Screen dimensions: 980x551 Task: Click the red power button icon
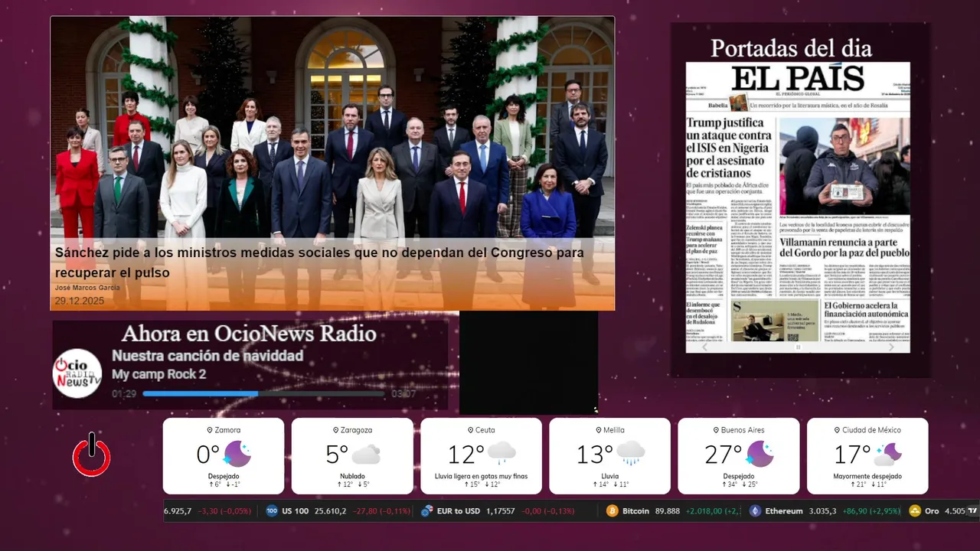[x=92, y=455]
